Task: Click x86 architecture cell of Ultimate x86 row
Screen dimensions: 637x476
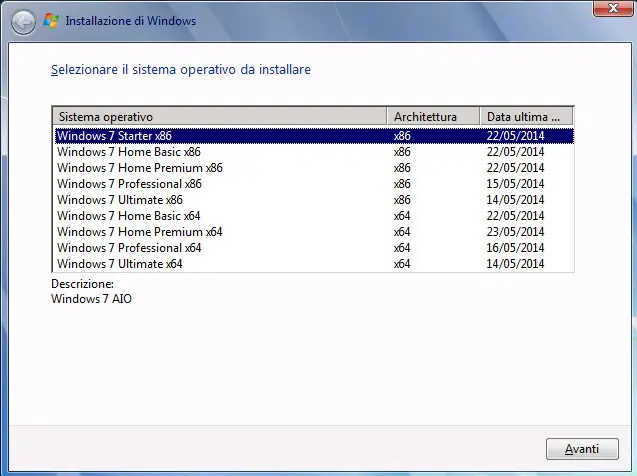Action: [x=402, y=200]
